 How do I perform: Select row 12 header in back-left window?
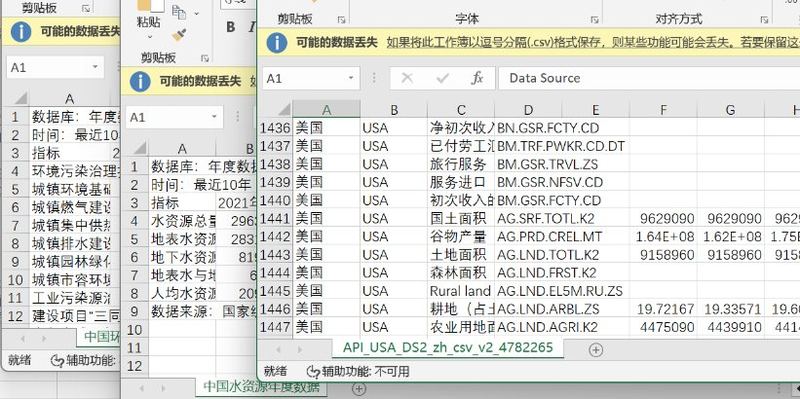(x=15, y=316)
